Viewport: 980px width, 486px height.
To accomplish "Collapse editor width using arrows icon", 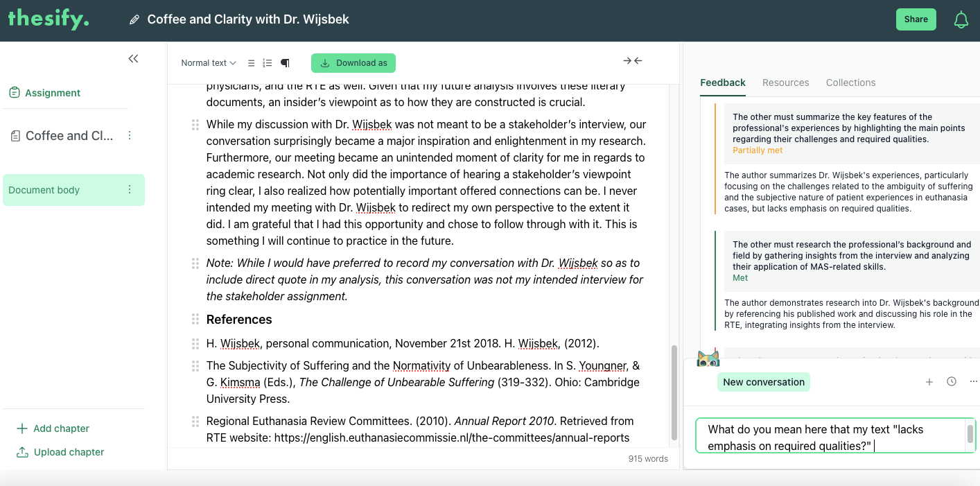I will coord(633,61).
